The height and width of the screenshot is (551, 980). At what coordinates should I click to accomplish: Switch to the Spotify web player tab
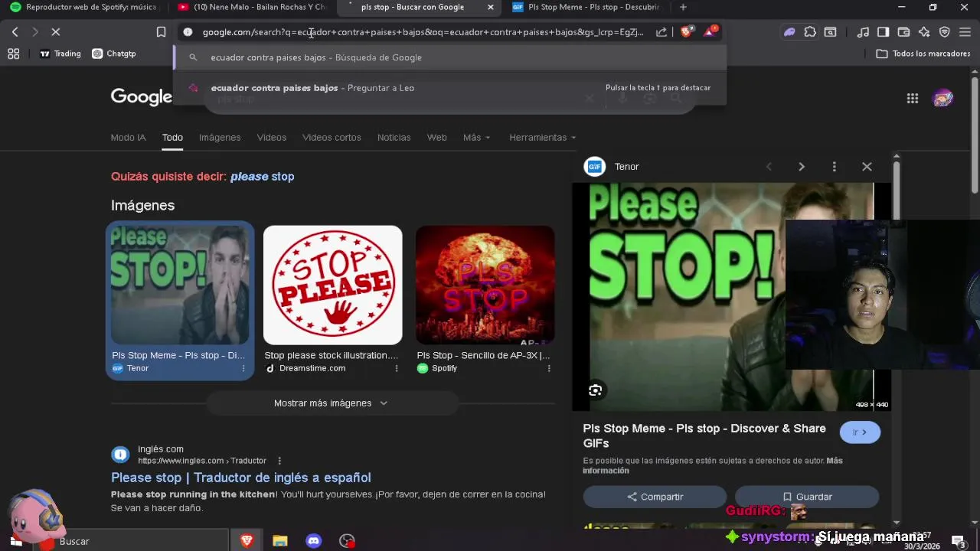tap(83, 8)
